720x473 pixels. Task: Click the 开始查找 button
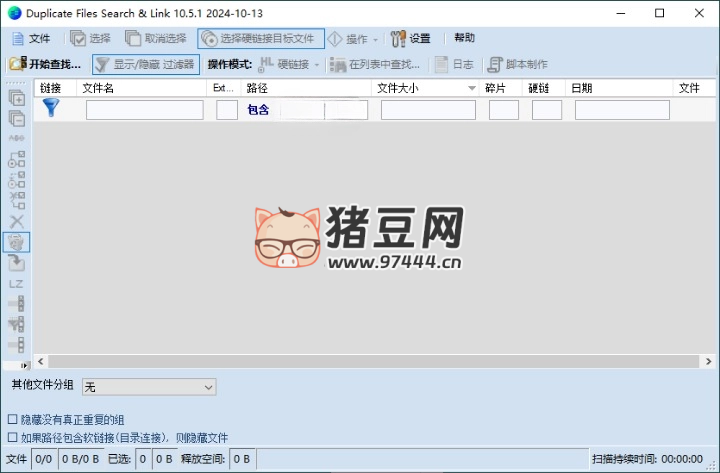tap(46, 64)
